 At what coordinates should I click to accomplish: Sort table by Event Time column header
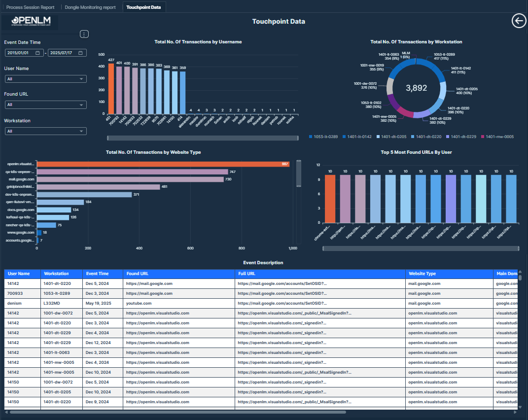click(97, 274)
